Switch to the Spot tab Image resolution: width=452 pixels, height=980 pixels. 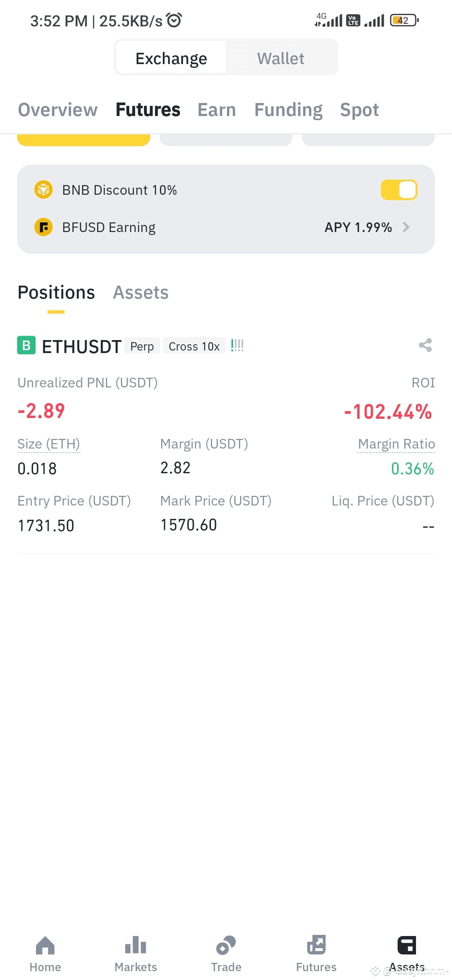[x=360, y=110]
